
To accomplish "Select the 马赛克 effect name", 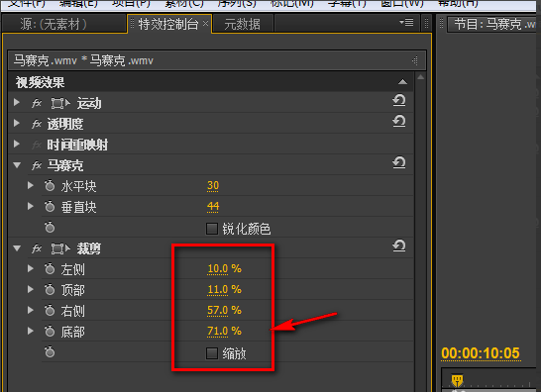I will click(65, 166).
